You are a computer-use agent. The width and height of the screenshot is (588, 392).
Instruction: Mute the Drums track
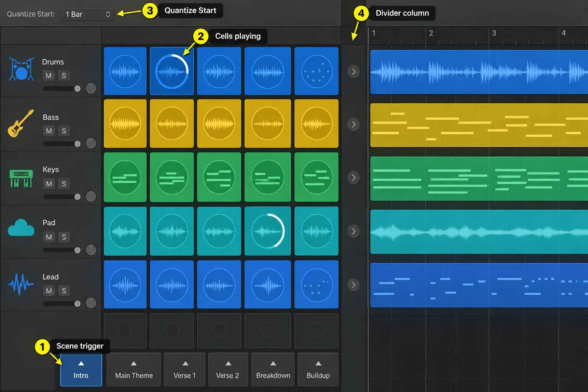coord(49,76)
